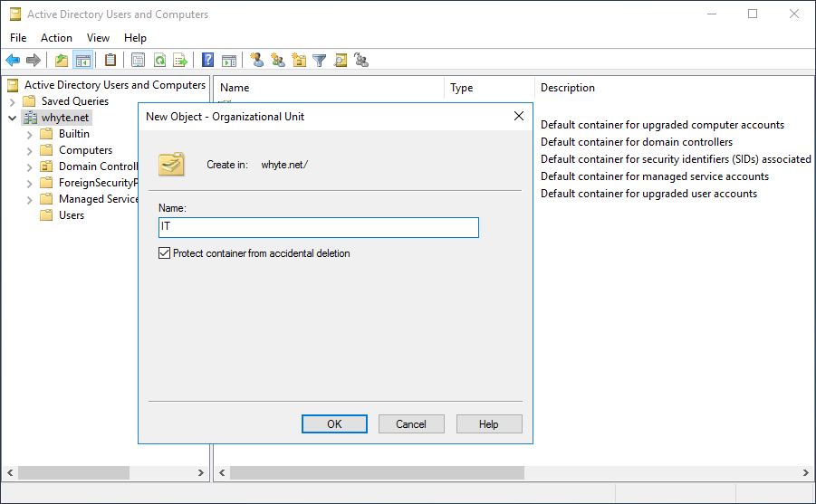Click right scroll arrow of details pane
The image size is (816, 504).
coord(806,473)
